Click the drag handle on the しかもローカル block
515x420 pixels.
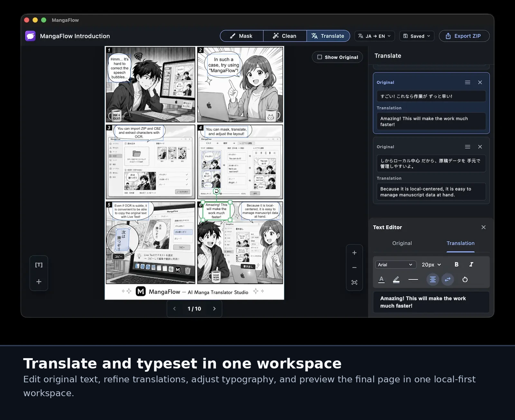468,147
